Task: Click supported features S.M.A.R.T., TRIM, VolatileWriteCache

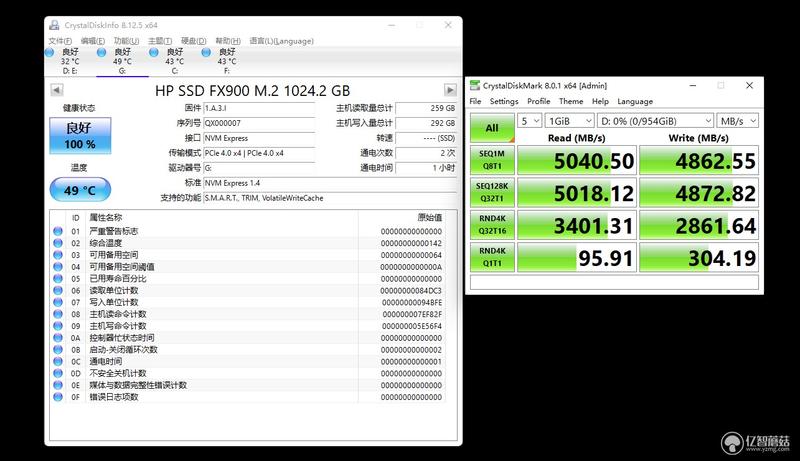Action: point(330,198)
